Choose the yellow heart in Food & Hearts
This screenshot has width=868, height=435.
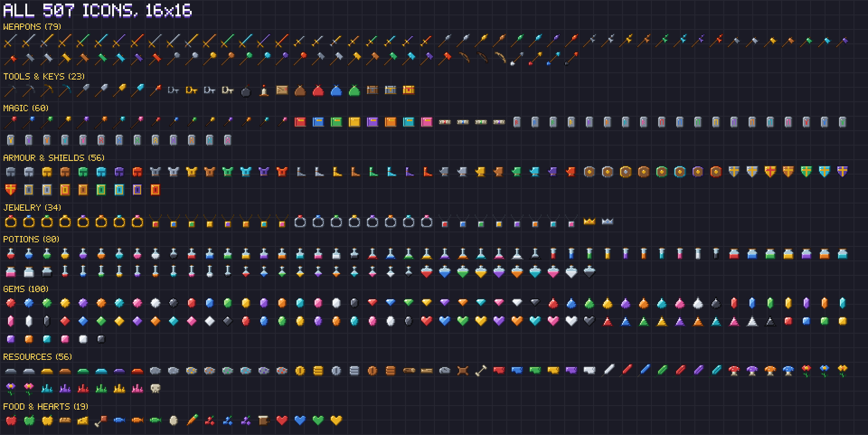click(x=336, y=421)
